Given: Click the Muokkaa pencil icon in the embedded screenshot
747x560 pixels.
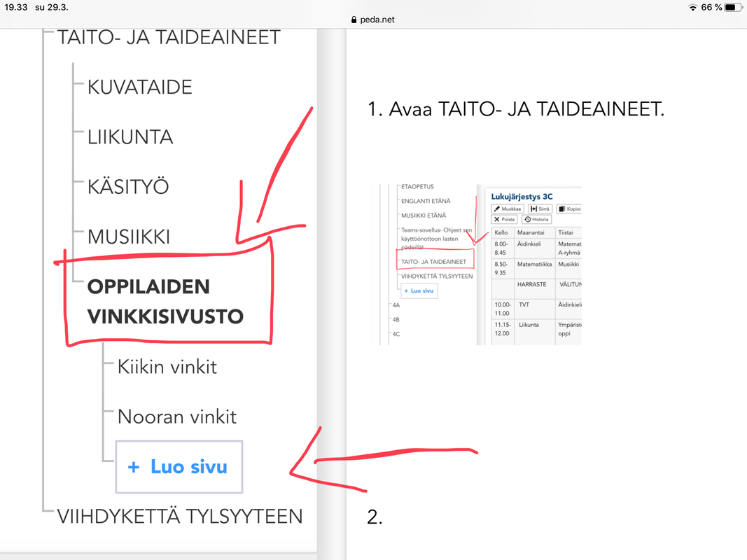Looking at the screenshot, I should (x=497, y=209).
